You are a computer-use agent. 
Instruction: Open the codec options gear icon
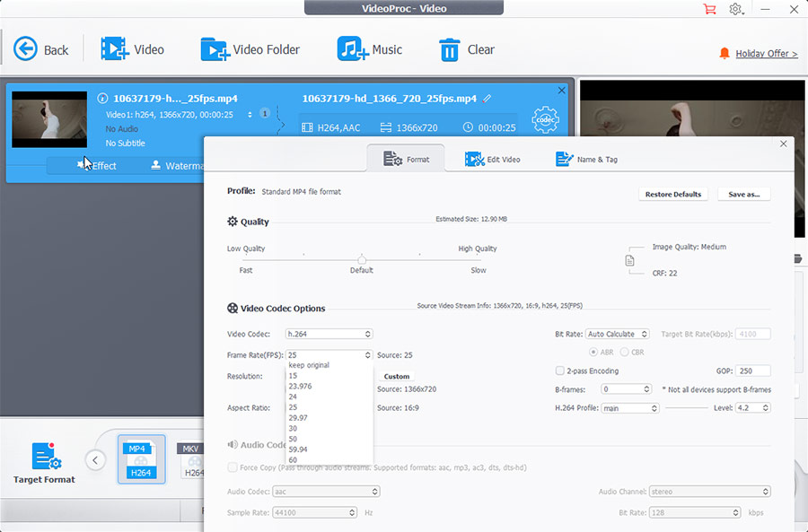coord(545,119)
